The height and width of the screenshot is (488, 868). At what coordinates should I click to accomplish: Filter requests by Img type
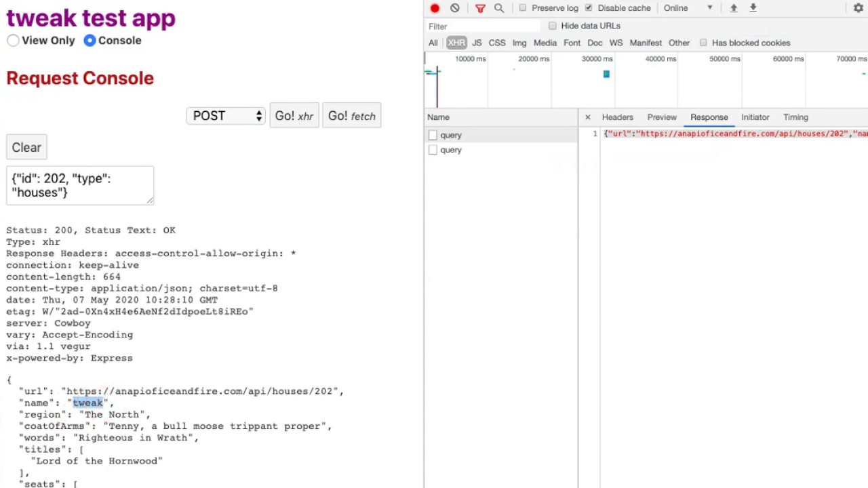[519, 43]
